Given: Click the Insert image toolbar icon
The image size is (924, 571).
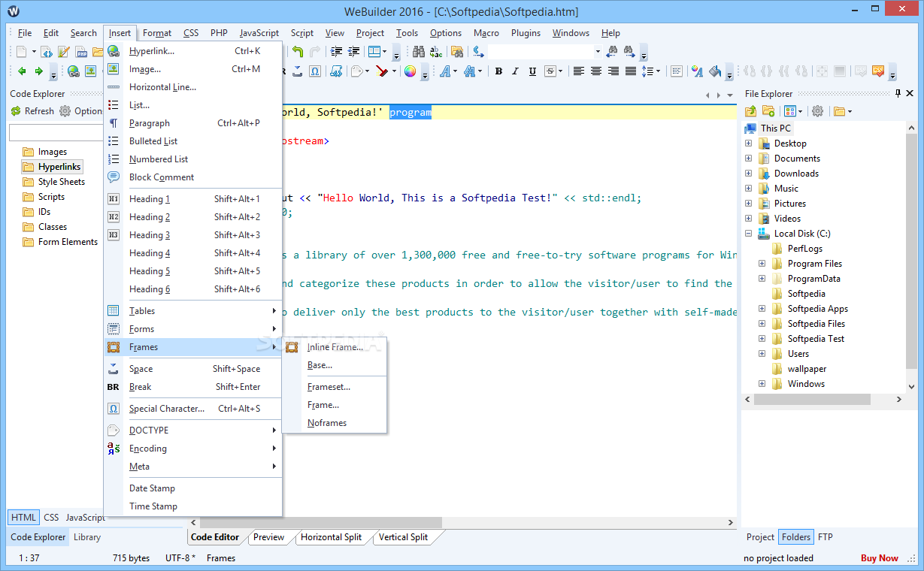Looking at the screenshot, I should (x=90, y=71).
